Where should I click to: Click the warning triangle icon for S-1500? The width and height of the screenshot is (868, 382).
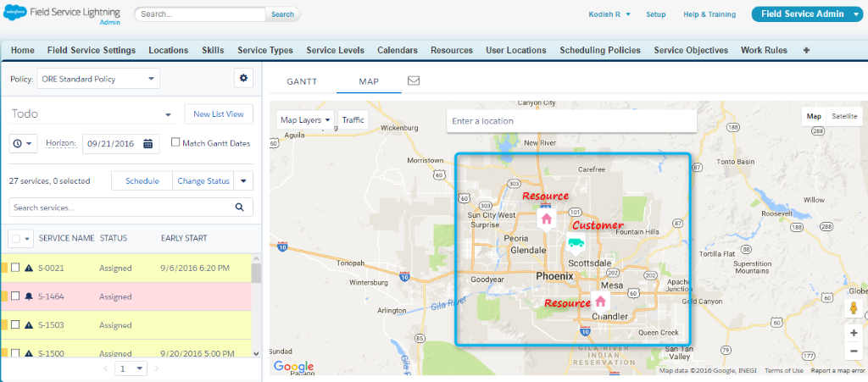[29, 353]
